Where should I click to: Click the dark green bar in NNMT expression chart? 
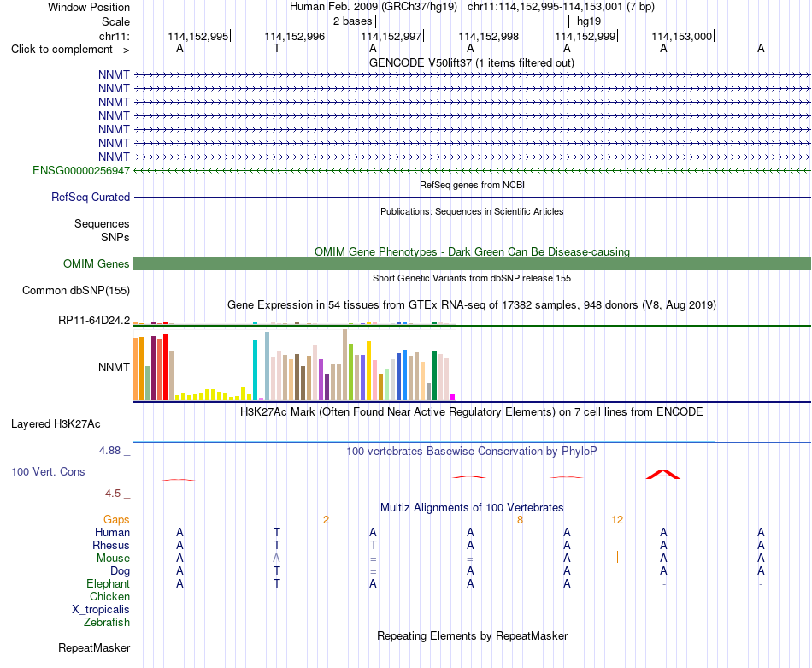pyautogui.click(x=434, y=375)
